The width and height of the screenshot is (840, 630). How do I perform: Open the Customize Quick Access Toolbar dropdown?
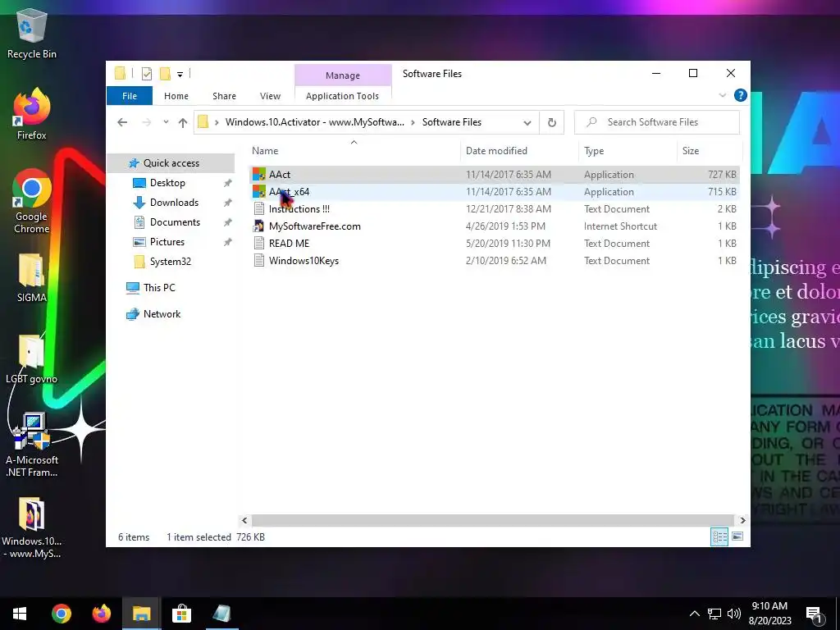point(180,75)
